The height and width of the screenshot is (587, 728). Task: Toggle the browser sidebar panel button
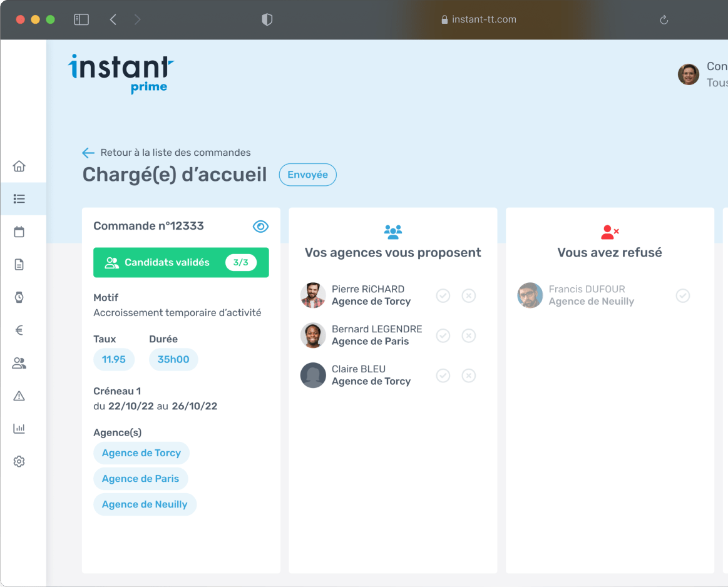81,19
